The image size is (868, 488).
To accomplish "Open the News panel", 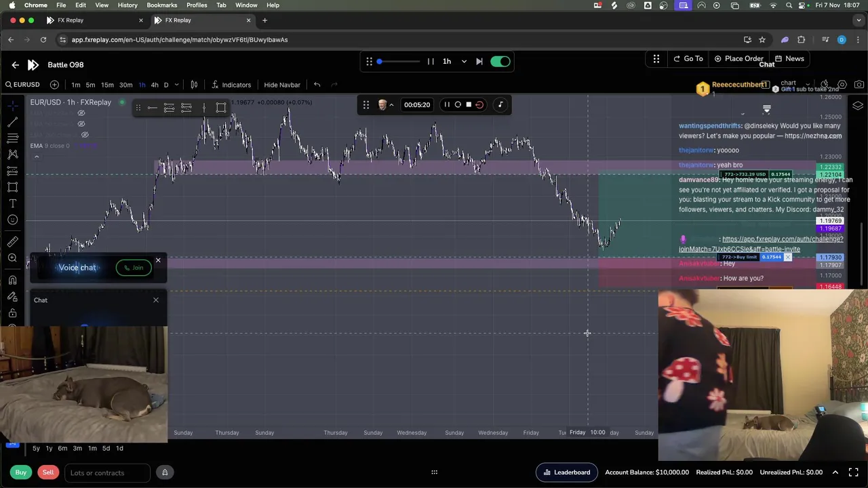I will point(789,59).
